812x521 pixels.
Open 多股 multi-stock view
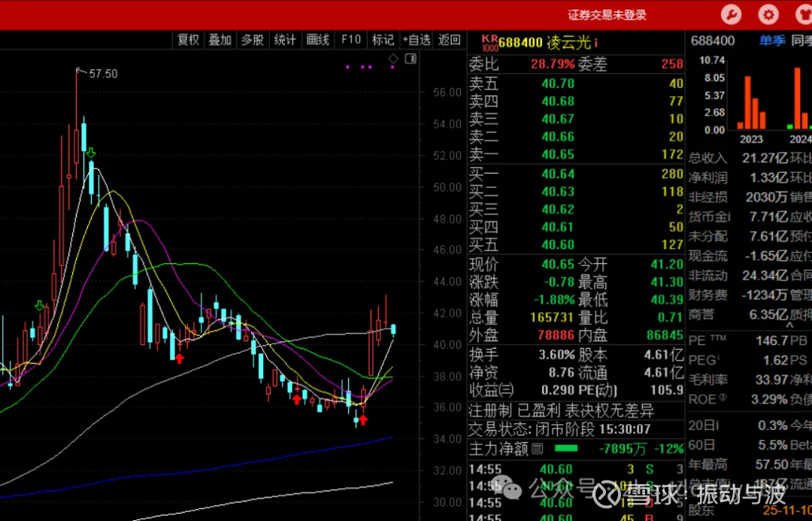tap(252, 40)
